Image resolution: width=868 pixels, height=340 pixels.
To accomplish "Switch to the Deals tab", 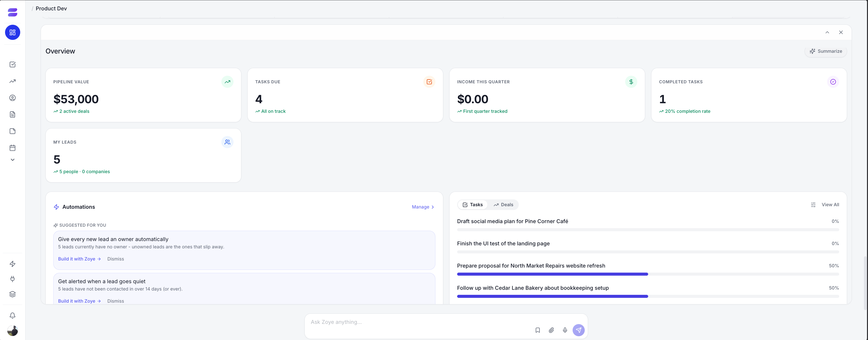I will (503, 205).
